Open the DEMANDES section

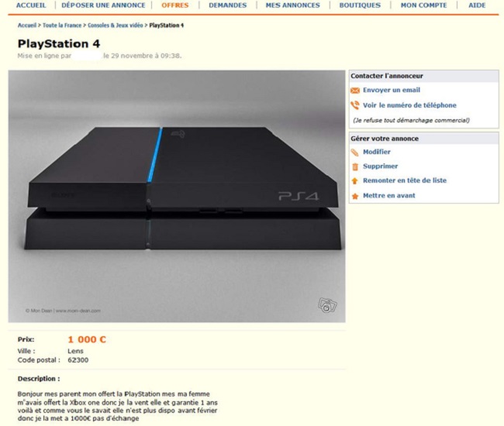click(x=227, y=5)
